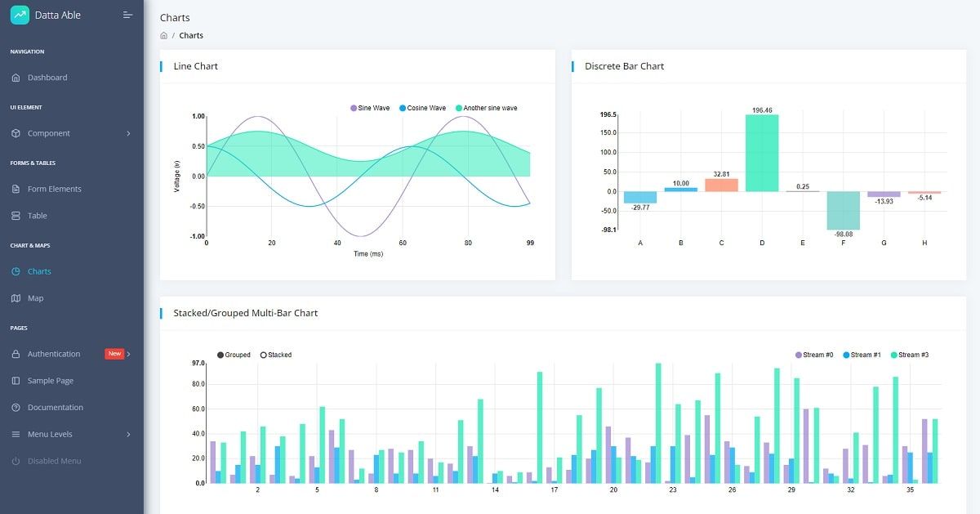
Task: Expand the Menu Levels section
Action: (x=51, y=434)
